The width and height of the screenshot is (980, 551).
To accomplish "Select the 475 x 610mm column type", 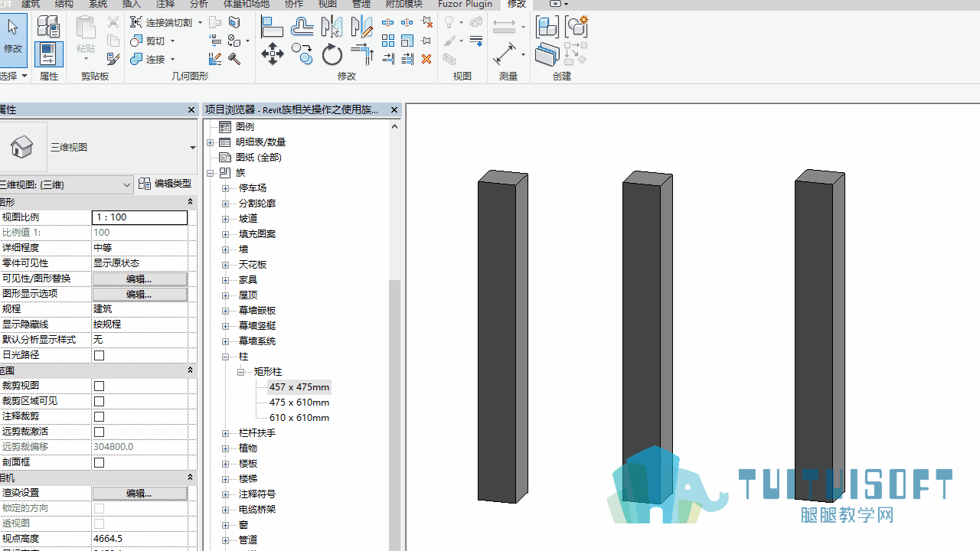I will click(x=299, y=403).
